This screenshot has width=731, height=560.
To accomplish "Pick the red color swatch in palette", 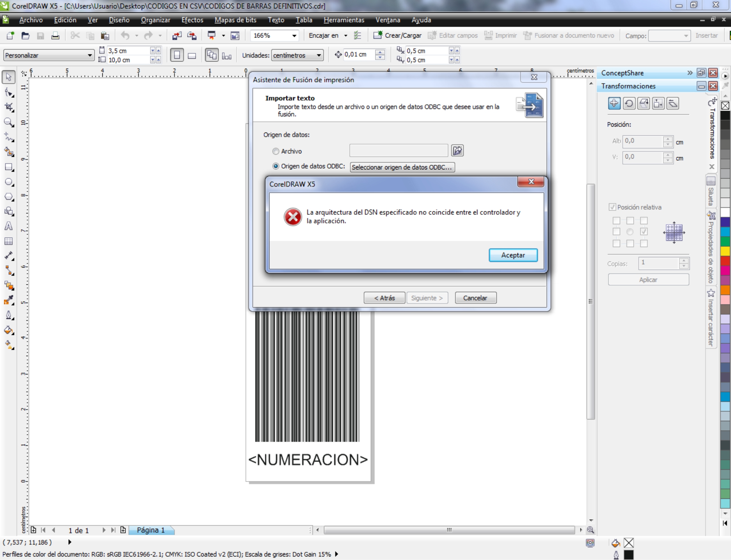I will [x=725, y=261].
